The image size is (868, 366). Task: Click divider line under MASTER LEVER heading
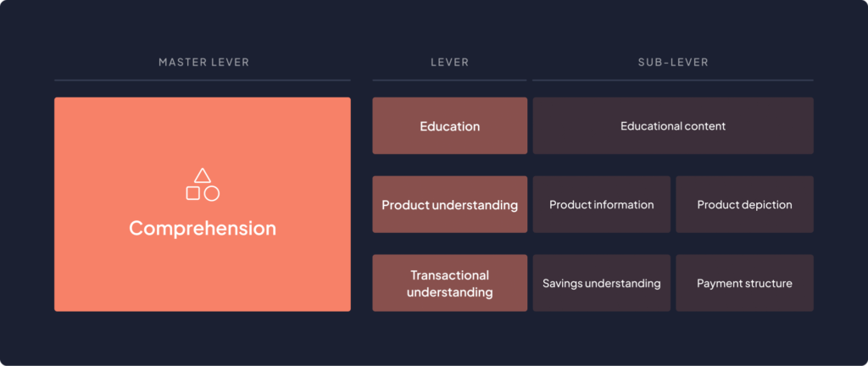tap(203, 80)
